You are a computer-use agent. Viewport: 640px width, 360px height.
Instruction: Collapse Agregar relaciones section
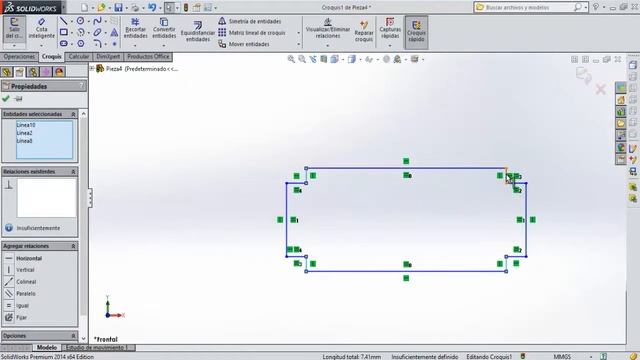point(73,246)
